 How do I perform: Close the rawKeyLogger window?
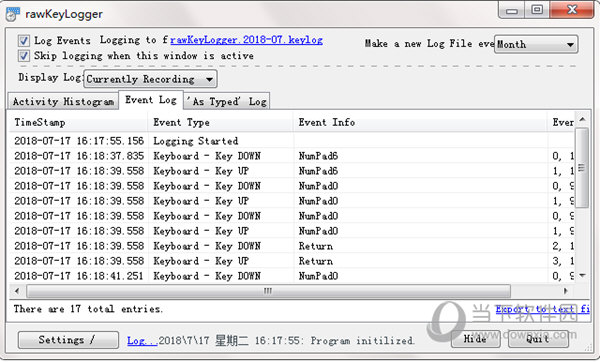pyautogui.click(x=572, y=10)
